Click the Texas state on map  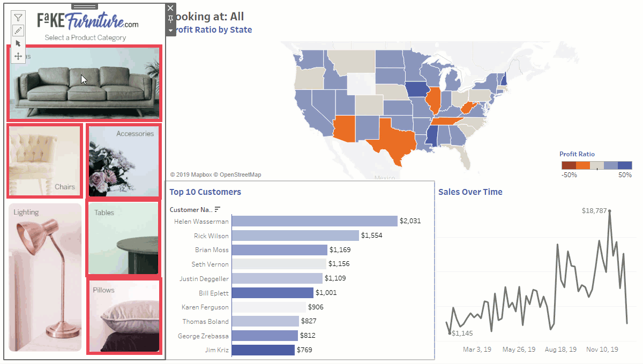point(393,140)
